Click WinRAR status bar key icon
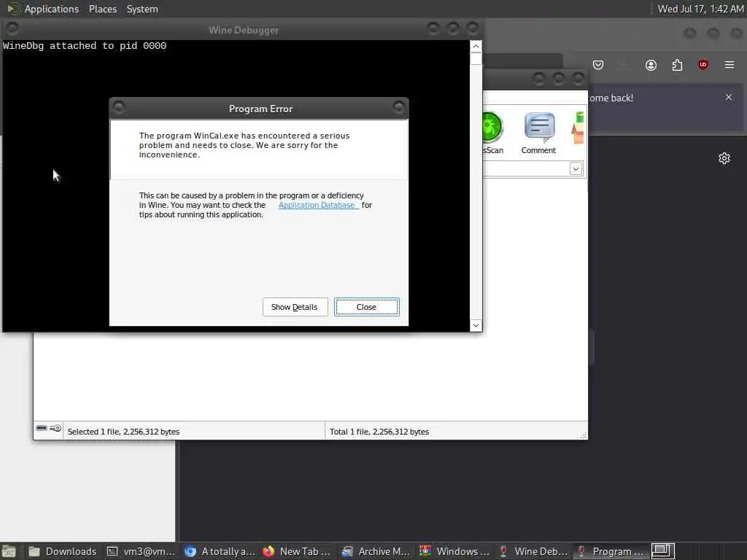This screenshot has width=747, height=560. click(55, 428)
